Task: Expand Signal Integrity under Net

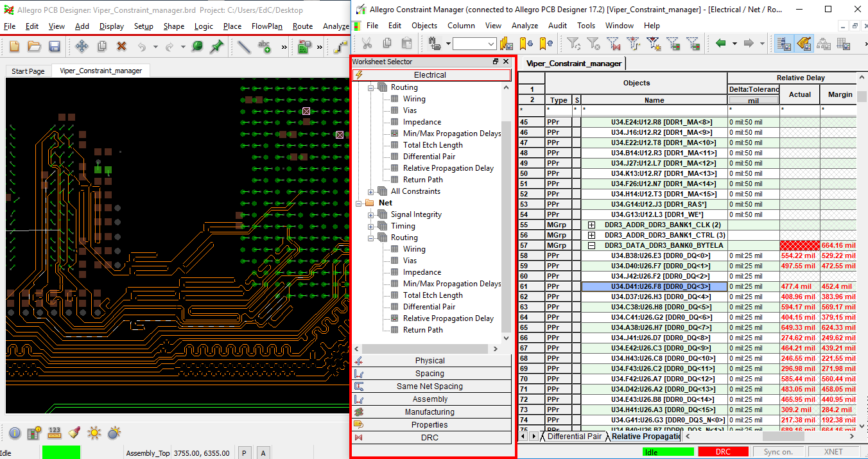Action: point(371,214)
